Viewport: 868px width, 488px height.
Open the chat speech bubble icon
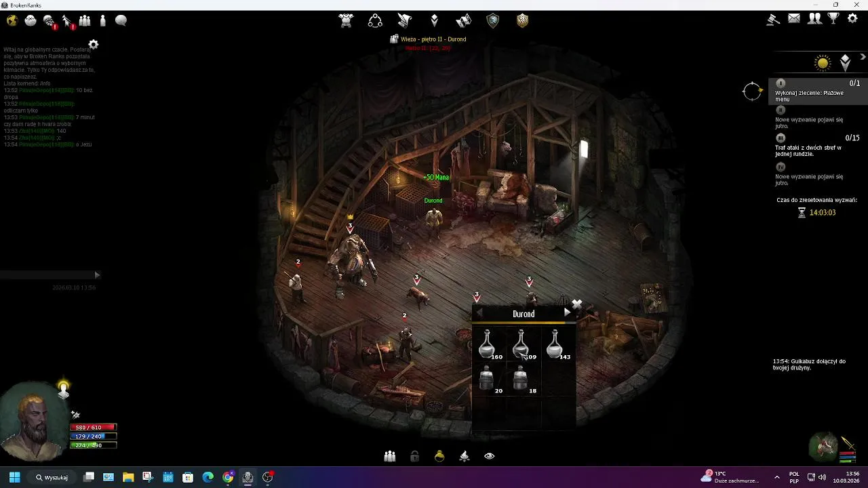pyautogui.click(x=121, y=20)
